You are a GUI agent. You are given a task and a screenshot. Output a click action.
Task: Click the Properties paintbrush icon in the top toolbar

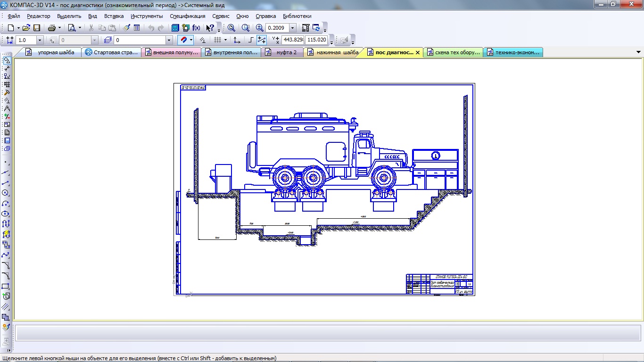[127, 28]
